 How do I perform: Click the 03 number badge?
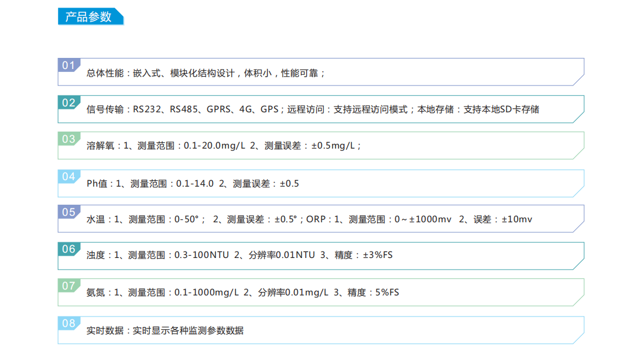[x=68, y=139]
